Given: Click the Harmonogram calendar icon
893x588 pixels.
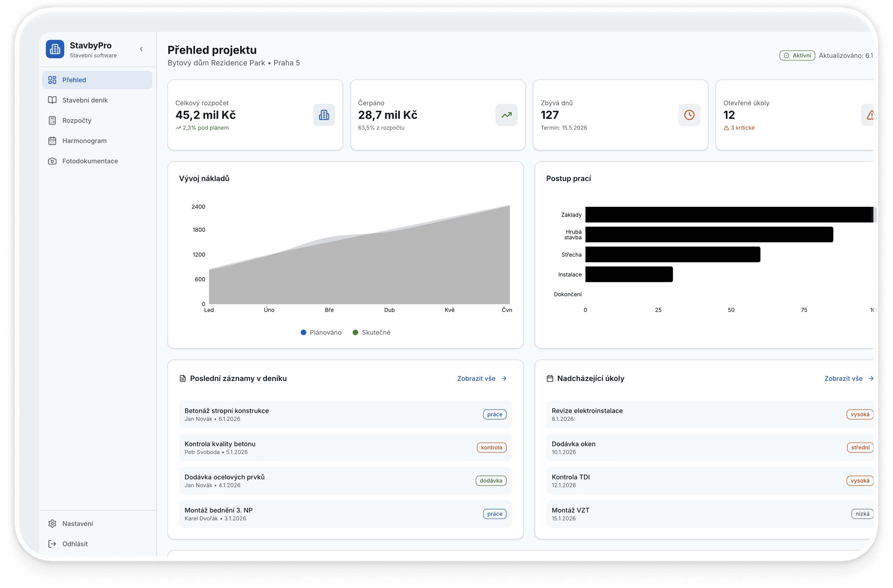Looking at the screenshot, I should click(52, 141).
